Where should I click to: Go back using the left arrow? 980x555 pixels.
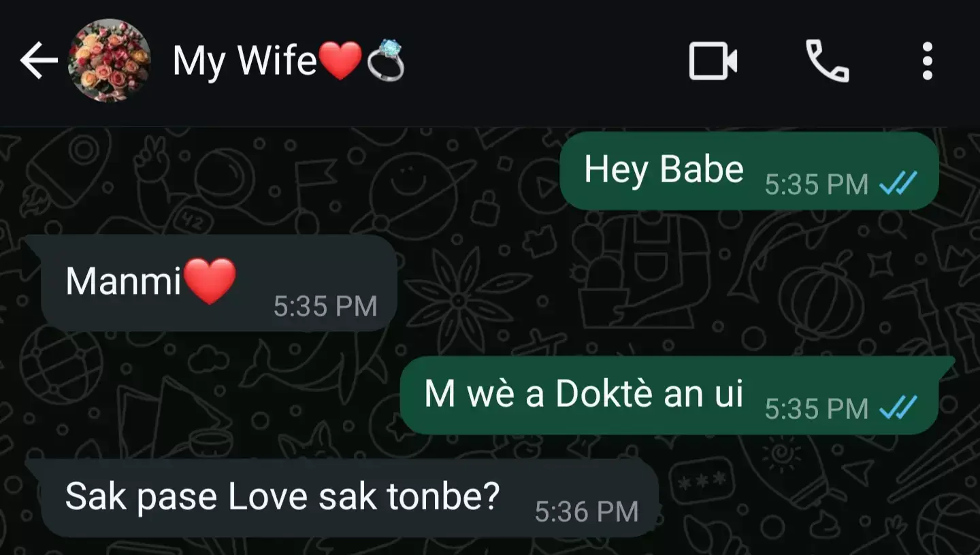tap(39, 61)
